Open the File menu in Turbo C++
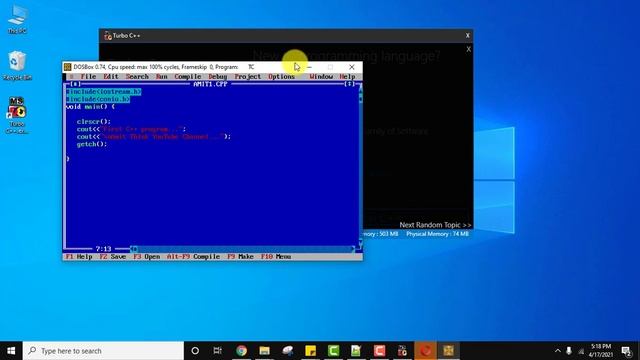Image resolution: width=640 pixels, height=360 pixels. pyautogui.click(x=88, y=76)
